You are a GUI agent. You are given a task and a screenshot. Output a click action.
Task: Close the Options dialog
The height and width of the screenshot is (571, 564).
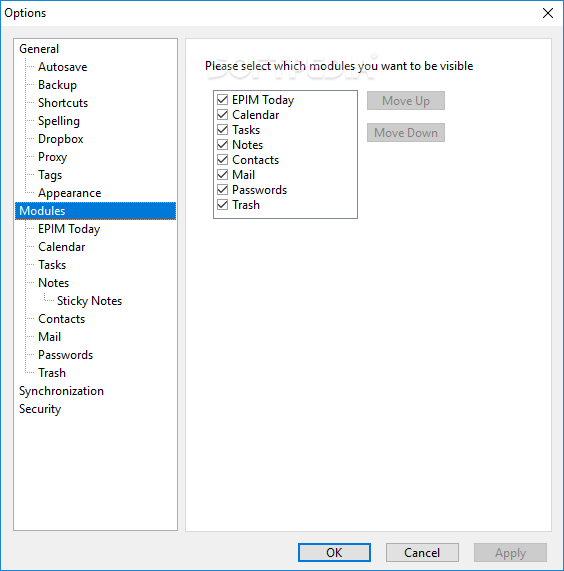point(548,13)
